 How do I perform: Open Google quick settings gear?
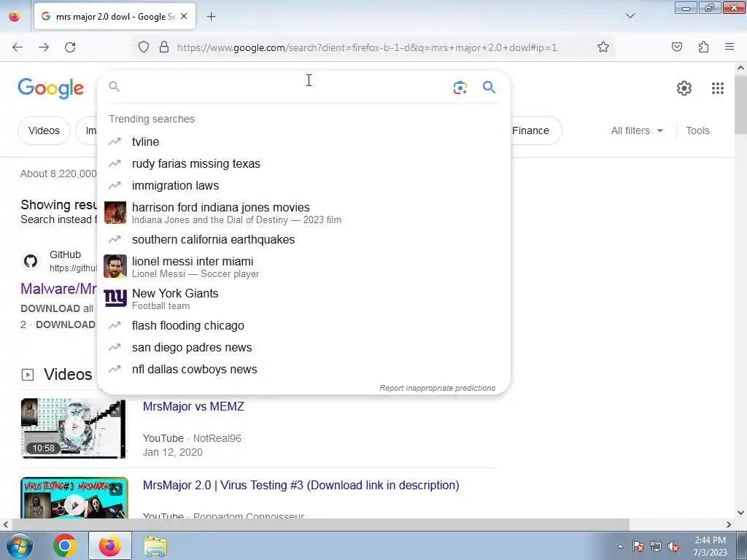[684, 88]
